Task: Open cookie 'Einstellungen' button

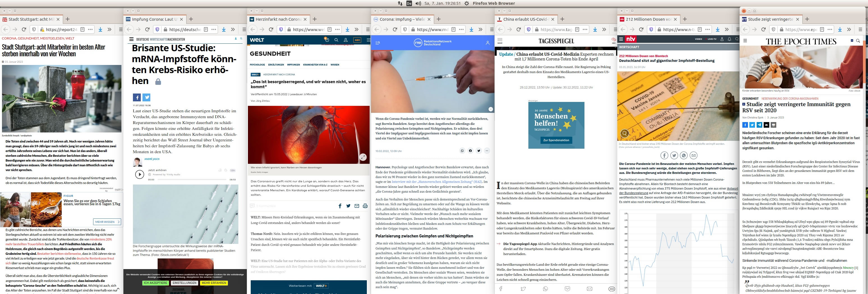Action: click(184, 283)
